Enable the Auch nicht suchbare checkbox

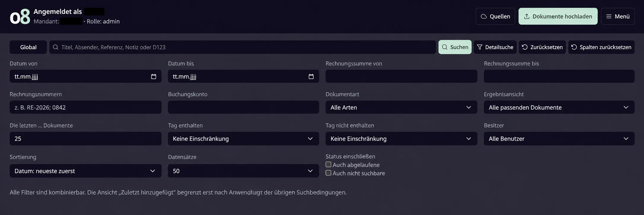pos(328,173)
